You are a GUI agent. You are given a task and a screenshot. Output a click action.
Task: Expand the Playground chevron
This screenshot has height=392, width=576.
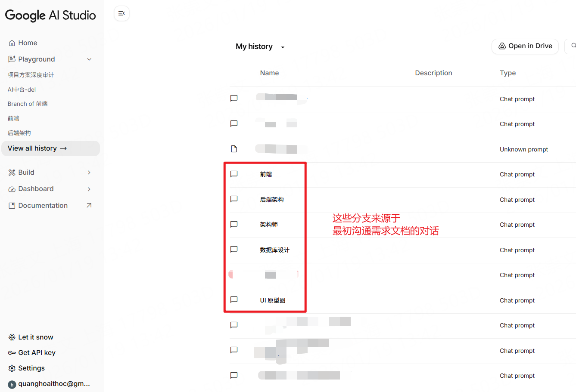pyautogui.click(x=89, y=59)
